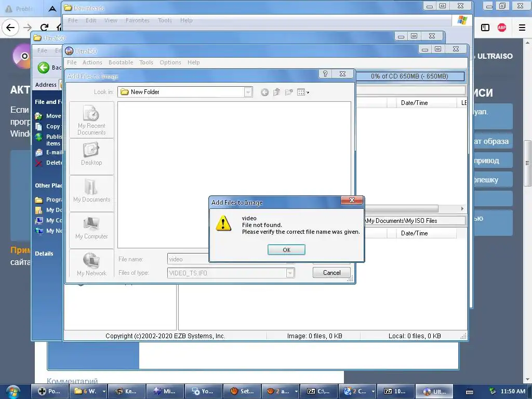Open UltraISO Help menu
This screenshot has height=399, width=532.
[x=194, y=62]
